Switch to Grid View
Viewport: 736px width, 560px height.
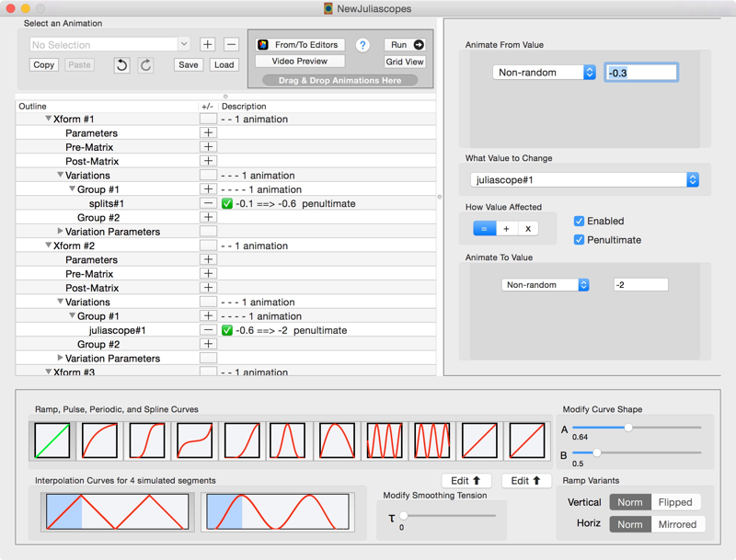coord(405,62)
